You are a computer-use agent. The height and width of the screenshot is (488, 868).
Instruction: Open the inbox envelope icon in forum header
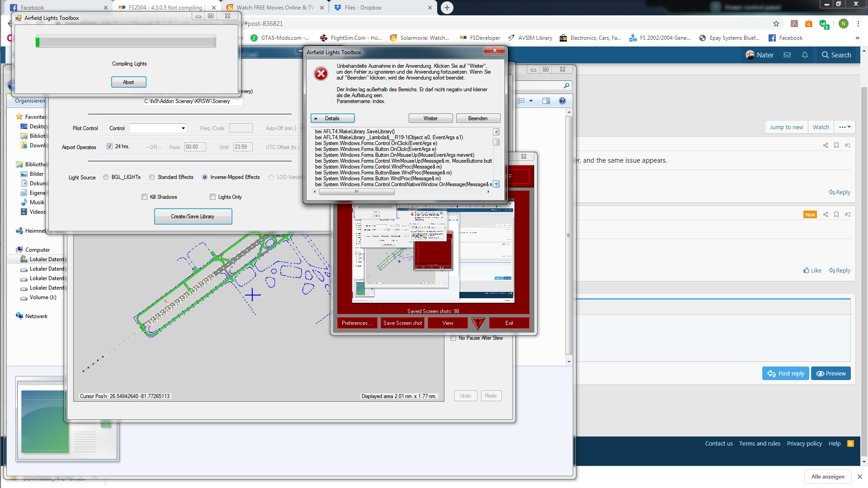click(787, 55)
